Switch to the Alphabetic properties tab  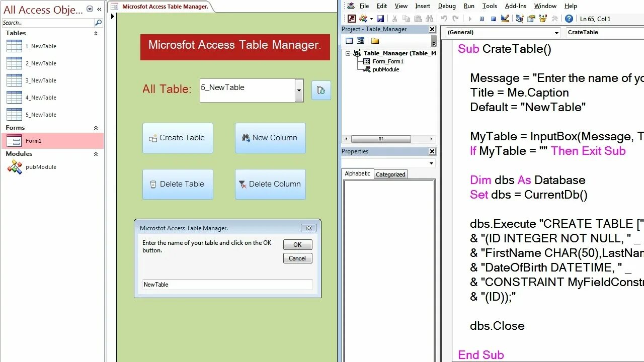tap(358, 173)
